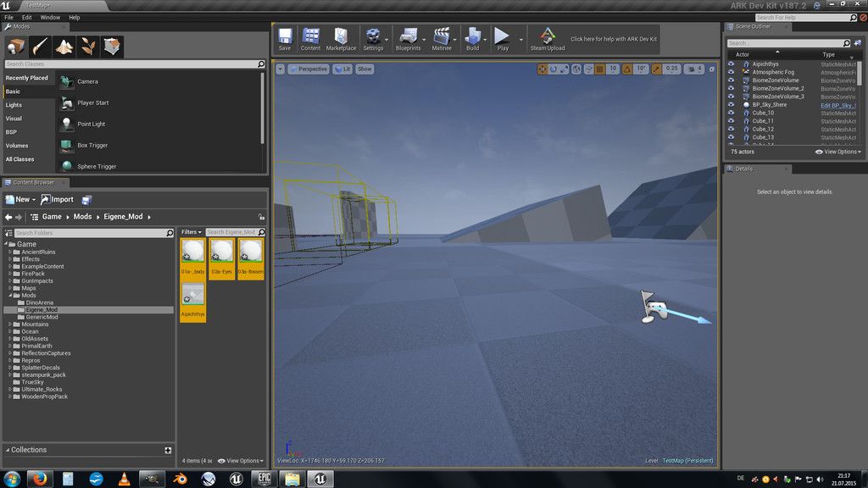This screenshot has height=488, width=868.
Task: Toggle visibility of the Aipichthys actor
Action: coord(732,64)
